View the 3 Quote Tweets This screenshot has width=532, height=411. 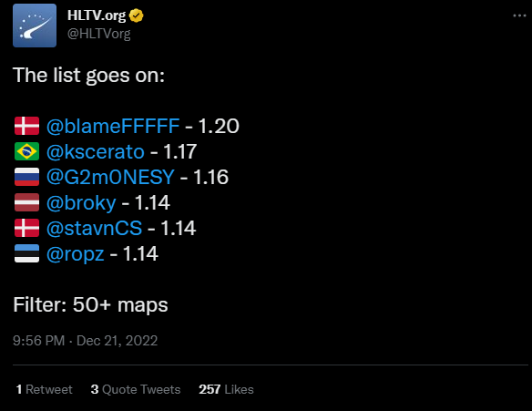[136, 389]
